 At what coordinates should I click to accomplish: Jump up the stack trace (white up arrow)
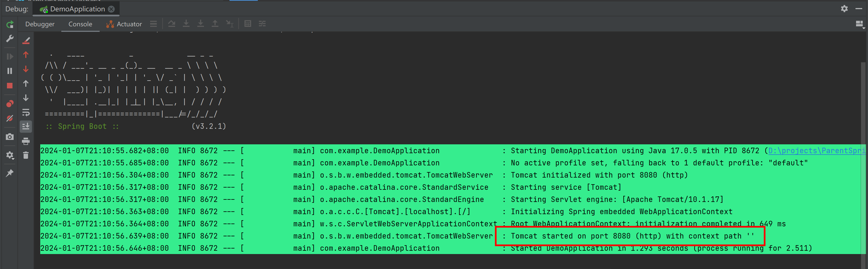(x=26, y=84)
